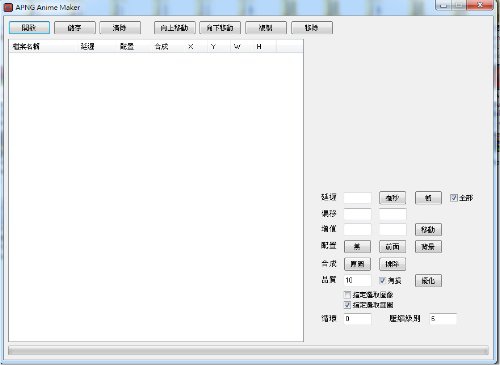Click the 清除 (clear) button

(x=120, y=28)
